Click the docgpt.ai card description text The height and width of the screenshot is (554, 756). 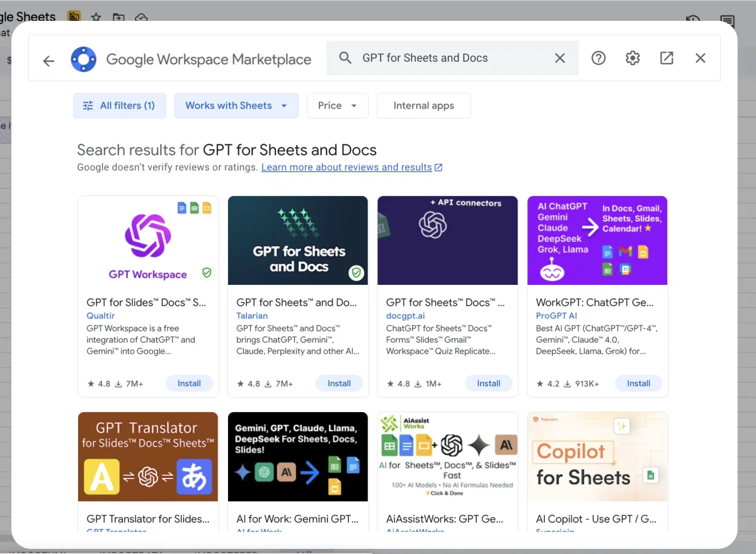coord(441,340)
